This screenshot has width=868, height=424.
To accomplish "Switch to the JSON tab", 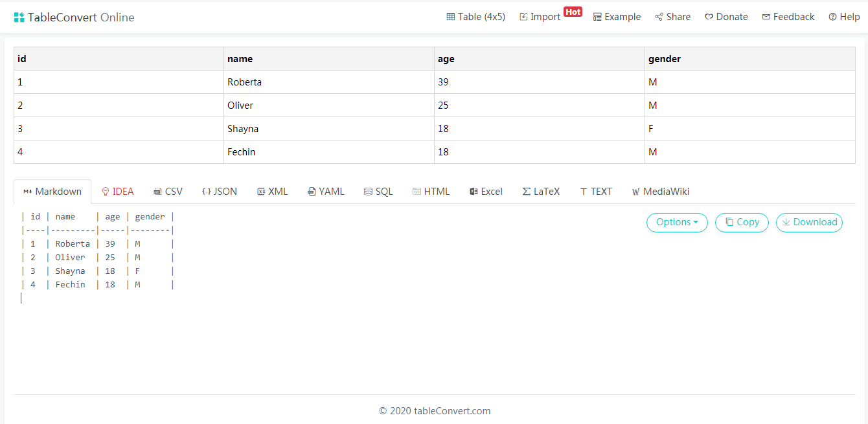I will point(219,192).
